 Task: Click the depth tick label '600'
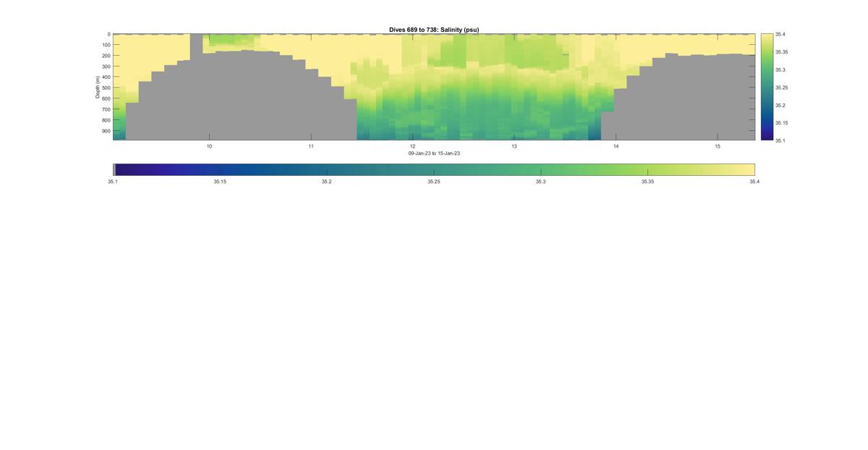point(106,99)
